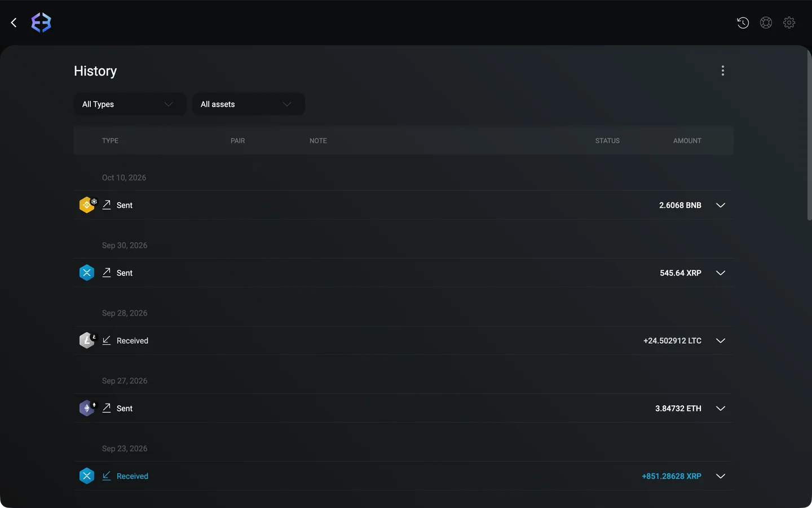Click the AMOUNT column header
The height and width of the screenshot is (508, 812).
point(687,141)
